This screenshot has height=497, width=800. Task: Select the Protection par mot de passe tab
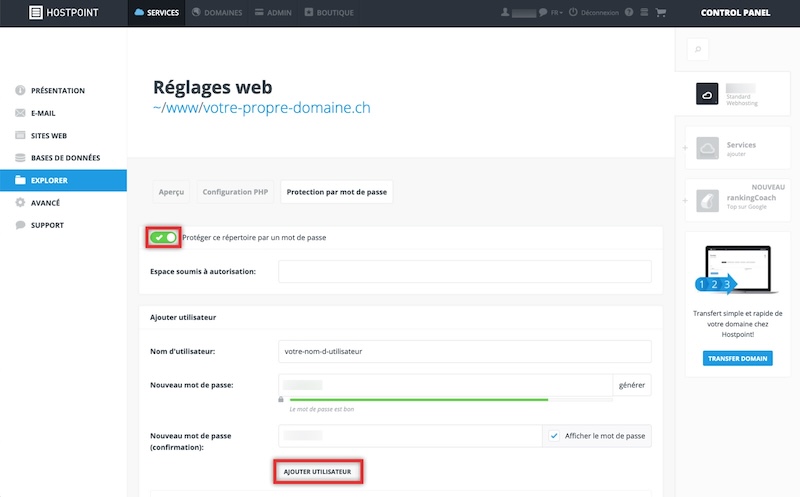click(337, 192)
